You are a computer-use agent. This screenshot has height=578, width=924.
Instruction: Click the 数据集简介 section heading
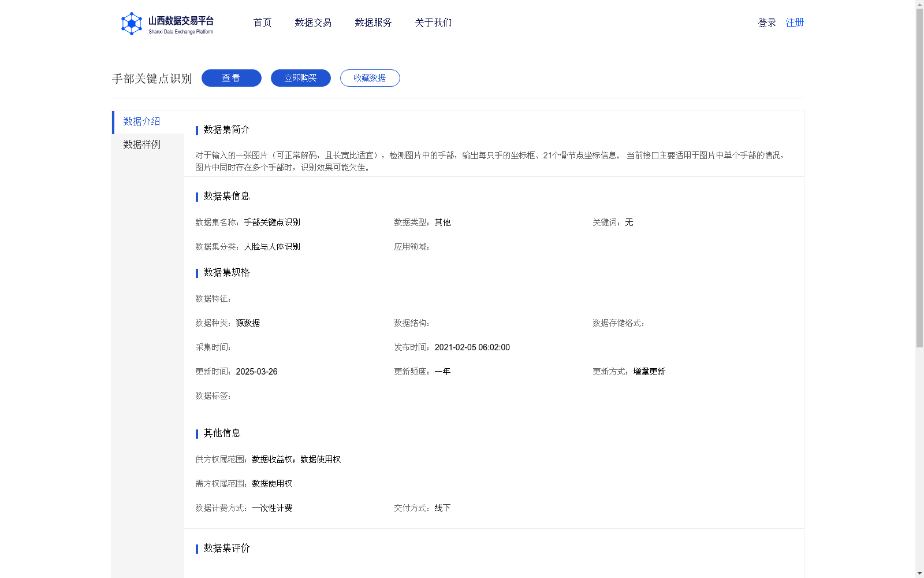point(226,129)
